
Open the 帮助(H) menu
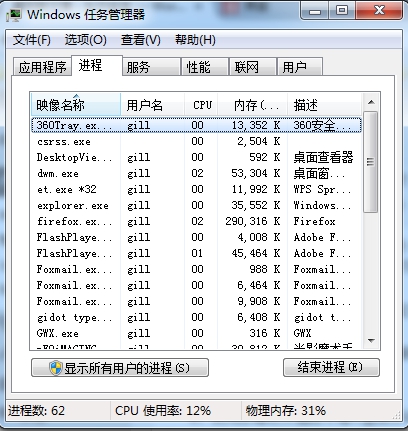[x=195, y=40]
